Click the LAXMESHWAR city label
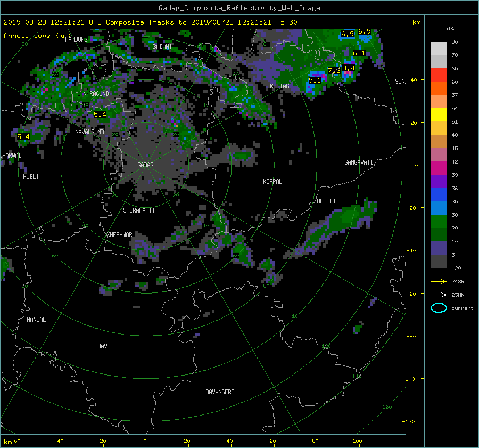Screen dimensions: 479x448 pos(116,235)
